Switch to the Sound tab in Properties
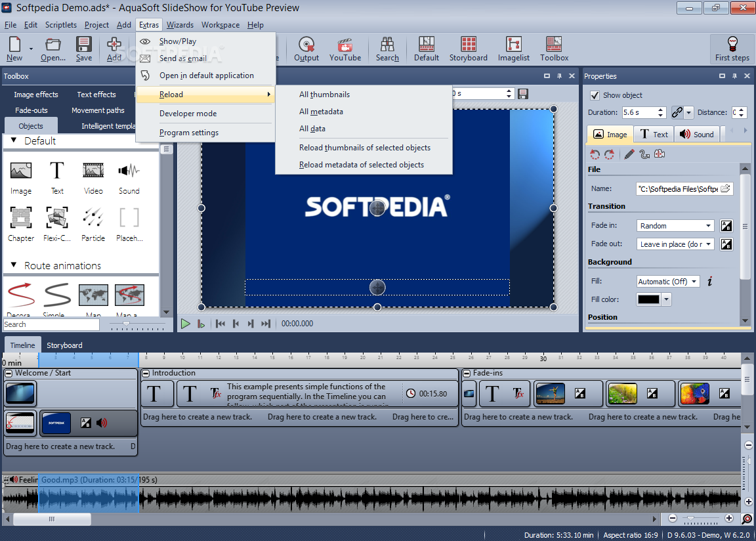Viewport: 756px width, 541px height. pos(697,135)
